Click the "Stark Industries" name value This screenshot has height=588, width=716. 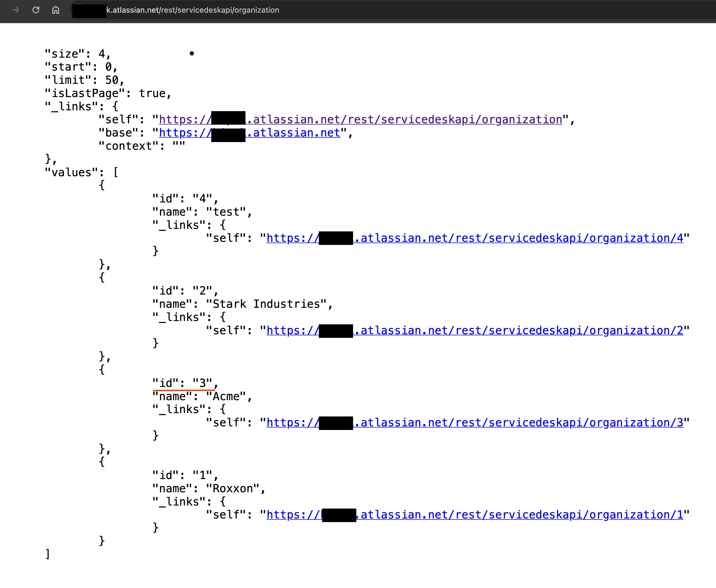(x=269, y=304)
